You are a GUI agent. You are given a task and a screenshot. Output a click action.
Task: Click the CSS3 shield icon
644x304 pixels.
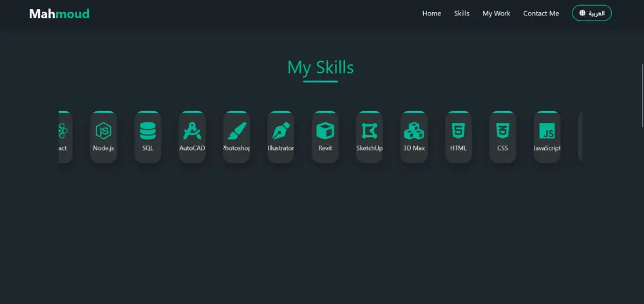tap(503, 131)
